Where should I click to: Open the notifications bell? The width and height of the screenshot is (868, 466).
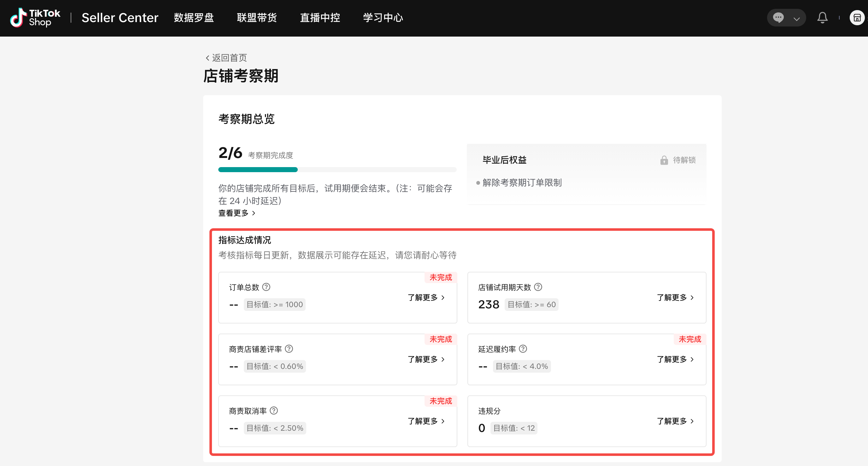click(822, 18)
